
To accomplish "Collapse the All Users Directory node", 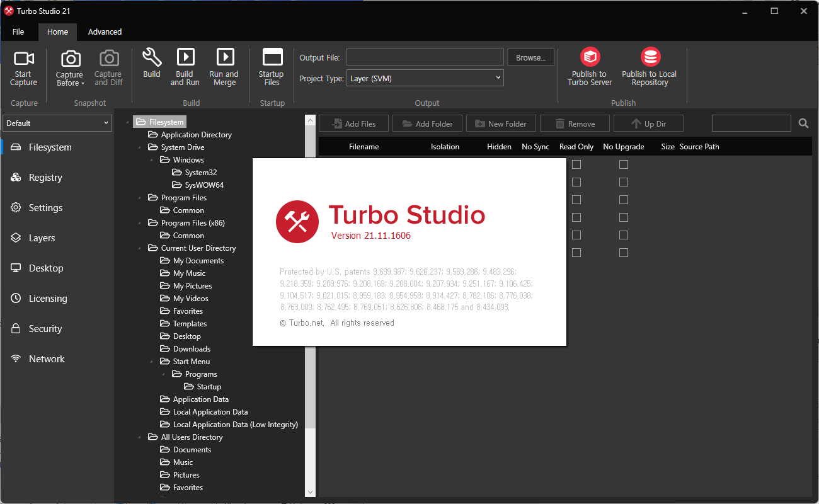I will pos(140,437).
